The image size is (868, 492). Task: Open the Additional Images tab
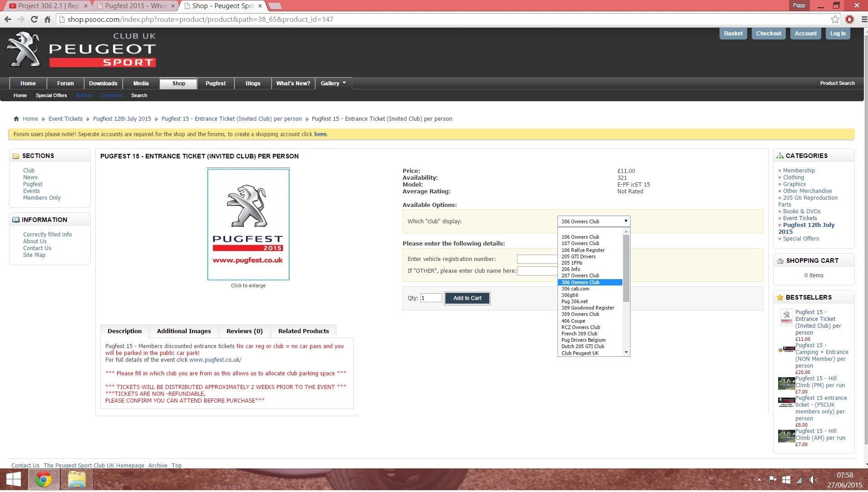(x=184, y=331)
